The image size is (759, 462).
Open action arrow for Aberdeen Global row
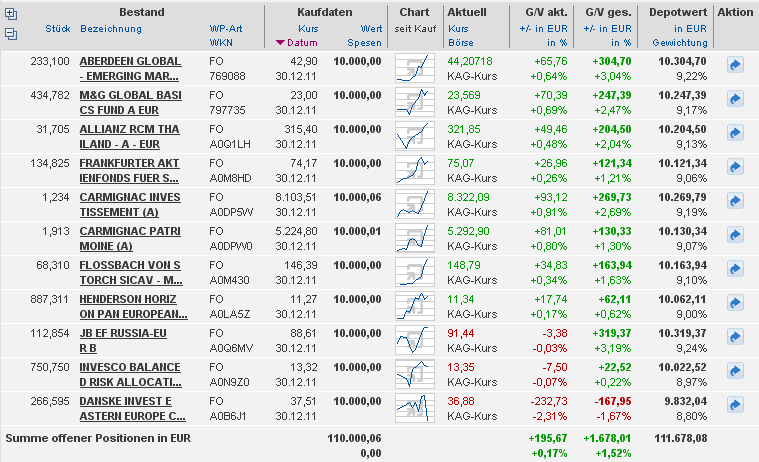point(735,65)
